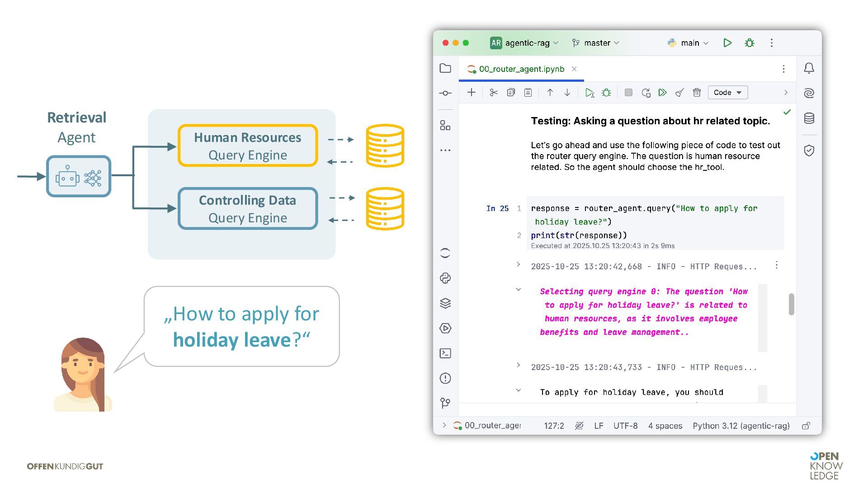Click the Debug bug icon in title bar

[x=750, y=43]
